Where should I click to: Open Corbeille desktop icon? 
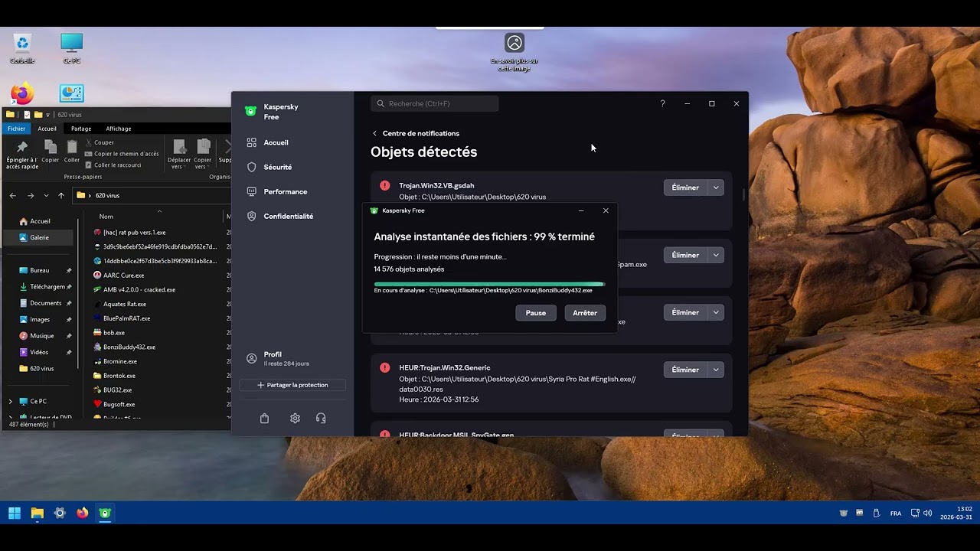click(x=22, y=48)
